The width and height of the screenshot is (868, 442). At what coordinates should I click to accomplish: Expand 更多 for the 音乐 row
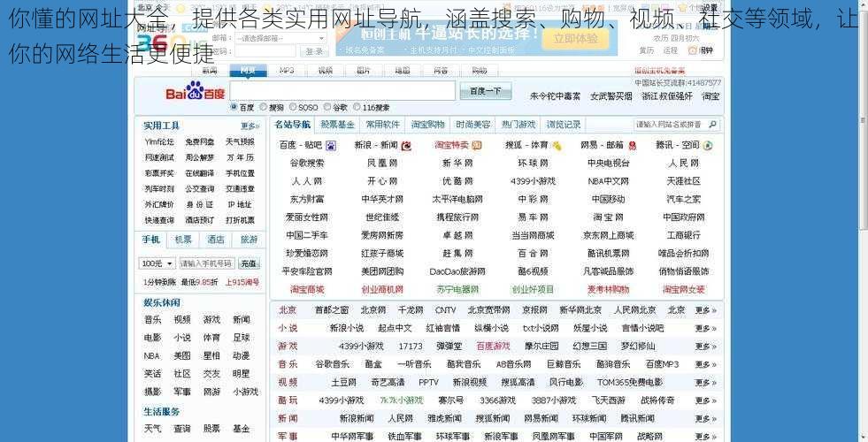(706, 364)
